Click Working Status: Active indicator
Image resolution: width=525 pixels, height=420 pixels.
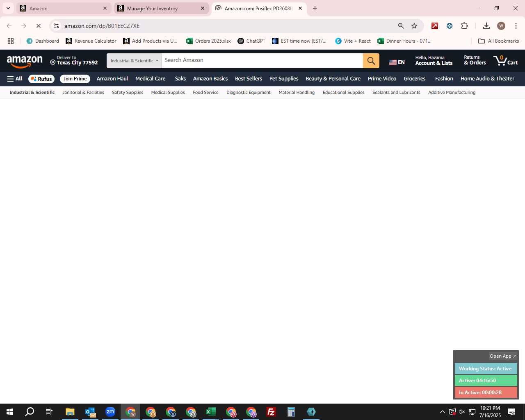(486, 369)
